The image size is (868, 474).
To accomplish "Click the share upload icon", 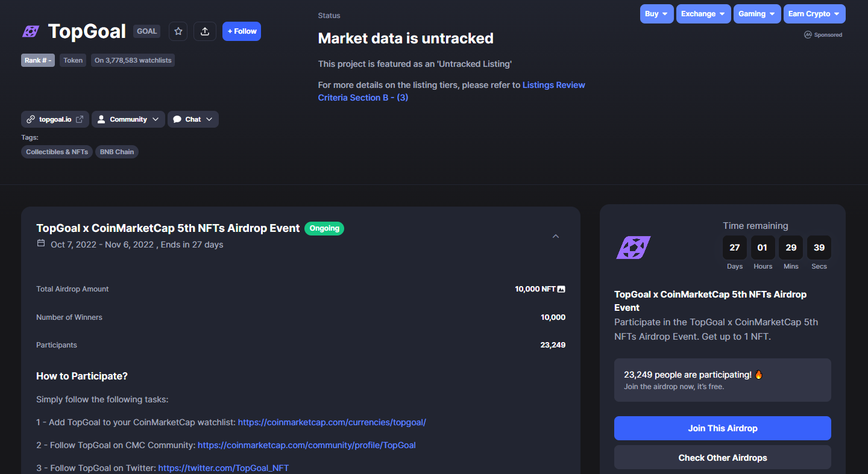I will click(x=205, y=31).
